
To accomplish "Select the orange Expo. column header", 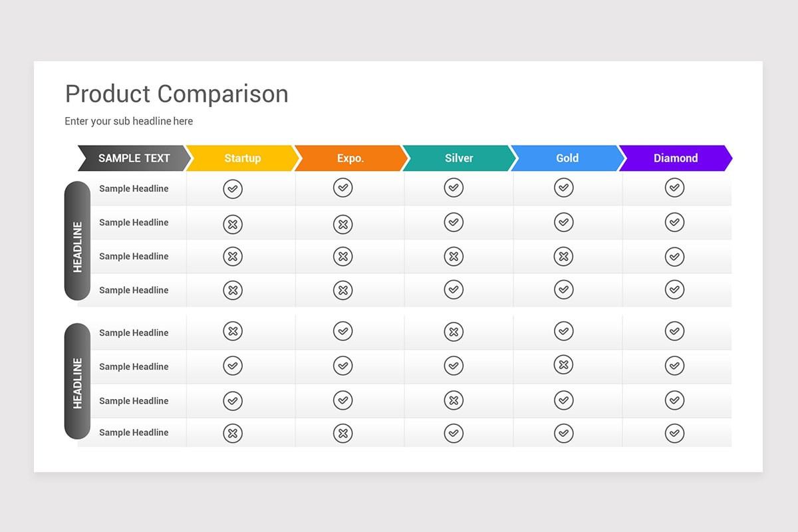I will pos(350,158).
